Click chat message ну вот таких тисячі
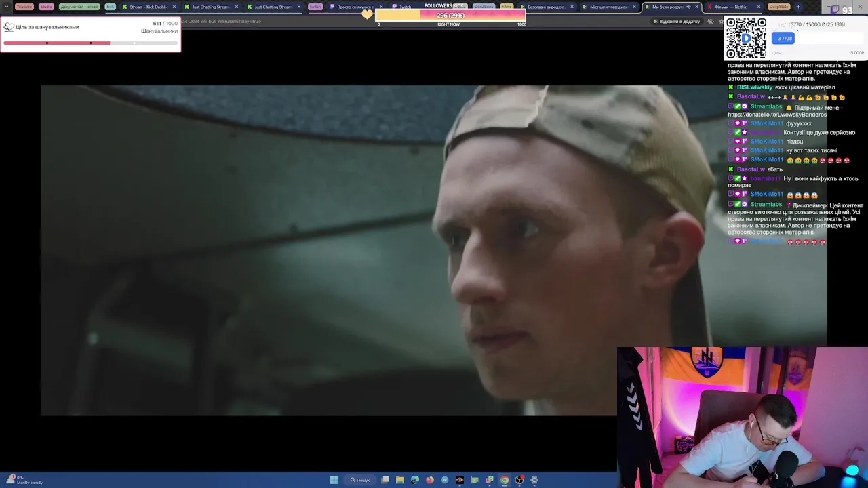This screenshot has width=868, height=488. tap(811, 150)
